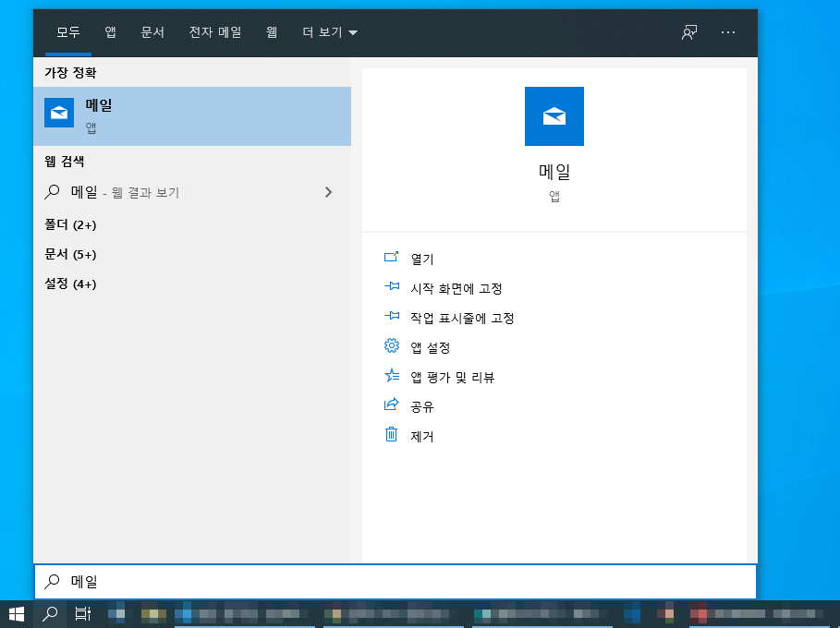
Task: Click the pin icon beside 작업 표시줄에 고정
Action: pyautogui.click(x=392, y=316)
